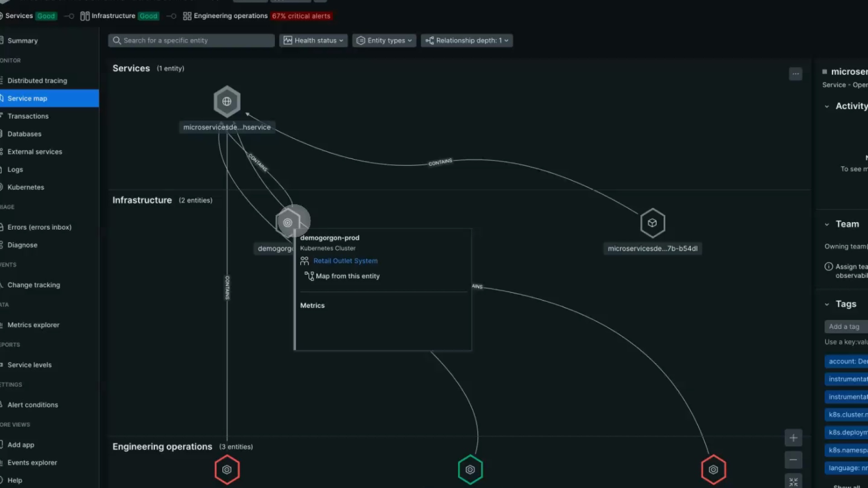Image resolution: width=868 pixels, height=488 pixels.
Task: Switch to the Service levels view
Action: (x=29, y=365)
